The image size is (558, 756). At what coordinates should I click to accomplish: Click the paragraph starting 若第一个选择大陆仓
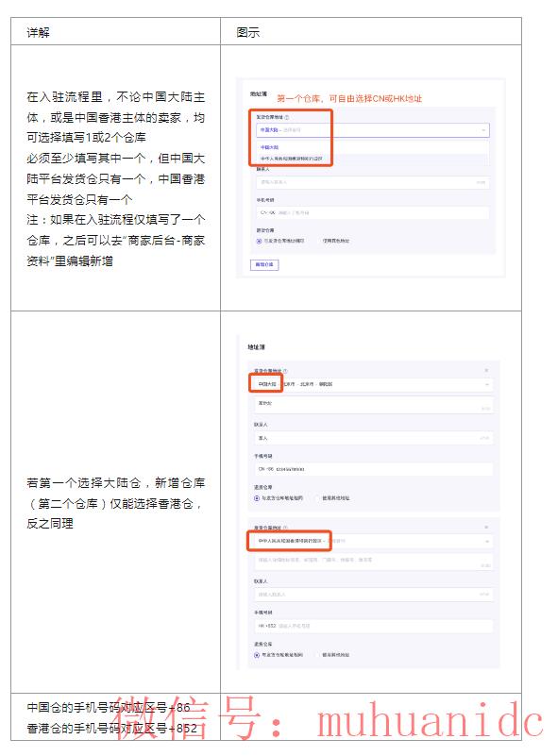point(116,503)
